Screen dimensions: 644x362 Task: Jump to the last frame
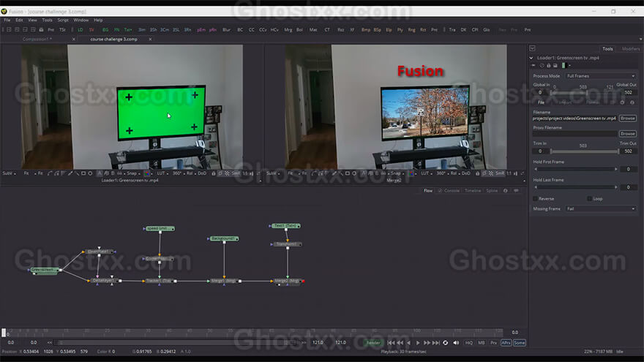coord(436,343)
